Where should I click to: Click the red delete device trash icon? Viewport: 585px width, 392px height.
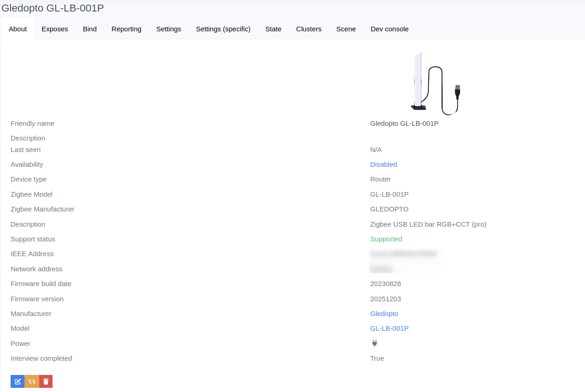click(x=46, y=381)
